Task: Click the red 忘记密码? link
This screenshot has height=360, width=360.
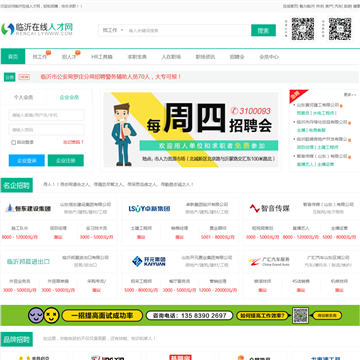Action: tap(73, 142)
